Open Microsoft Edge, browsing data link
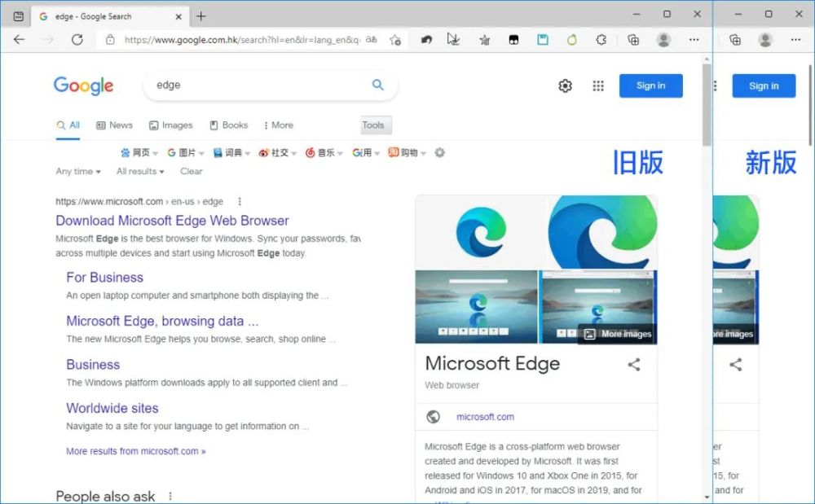The image size is (815, 504). pos(162,321)
